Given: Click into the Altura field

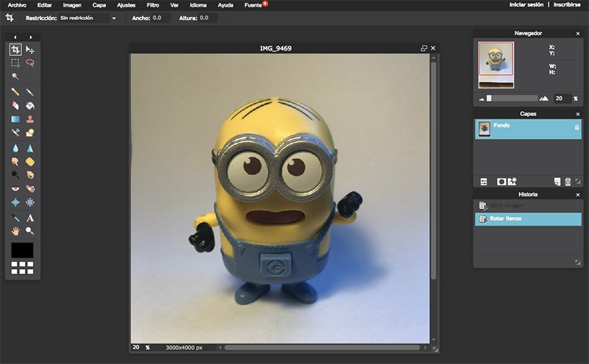Looking at the screenshot, I should click(x=208, y=18).
